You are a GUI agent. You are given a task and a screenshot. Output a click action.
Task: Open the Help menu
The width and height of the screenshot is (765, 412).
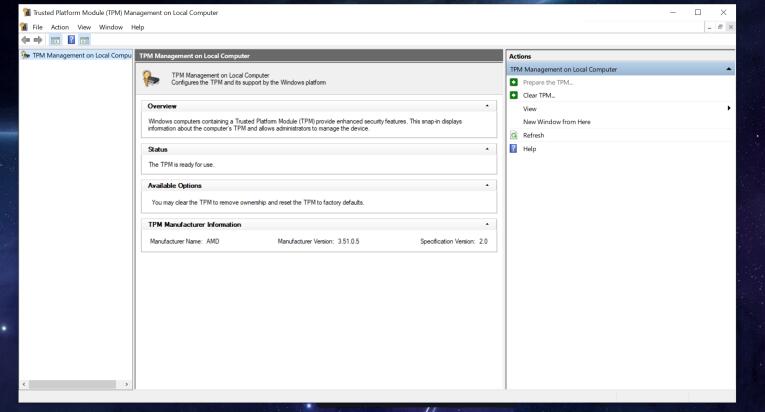click(x=138, y=27)
